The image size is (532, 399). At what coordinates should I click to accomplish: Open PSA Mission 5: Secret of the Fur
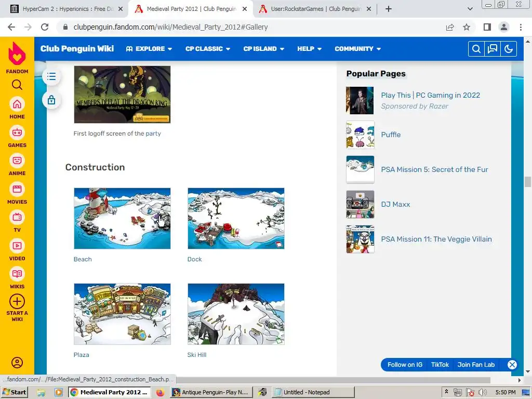(434, 169)
